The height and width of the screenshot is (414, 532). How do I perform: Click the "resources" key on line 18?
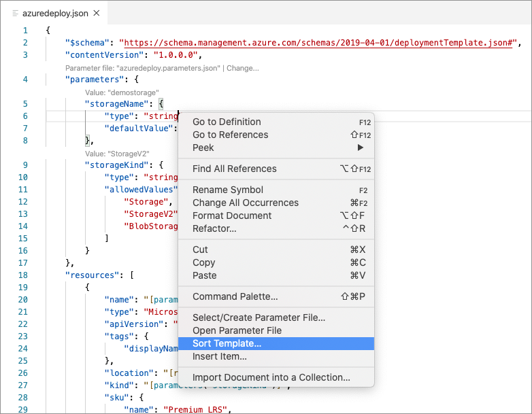coord(93,275)
